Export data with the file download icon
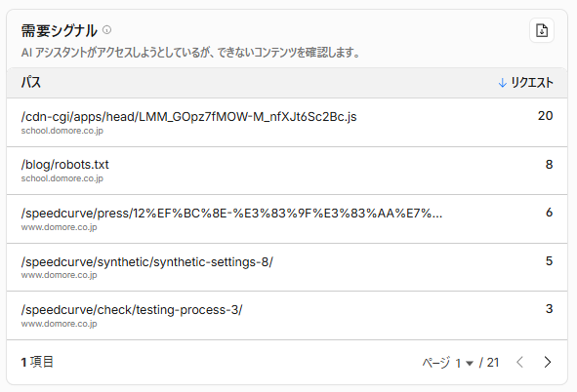577x392 pixels. pos(542,30)
